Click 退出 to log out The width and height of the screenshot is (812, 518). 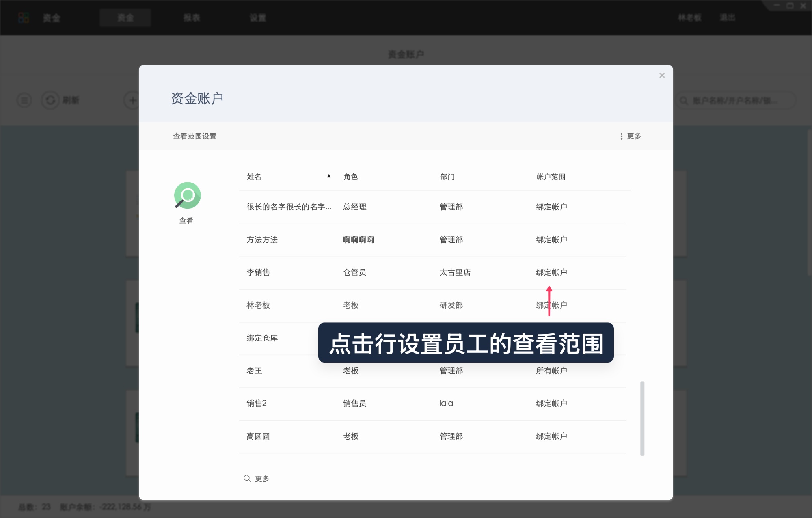[x=728, y=17]
